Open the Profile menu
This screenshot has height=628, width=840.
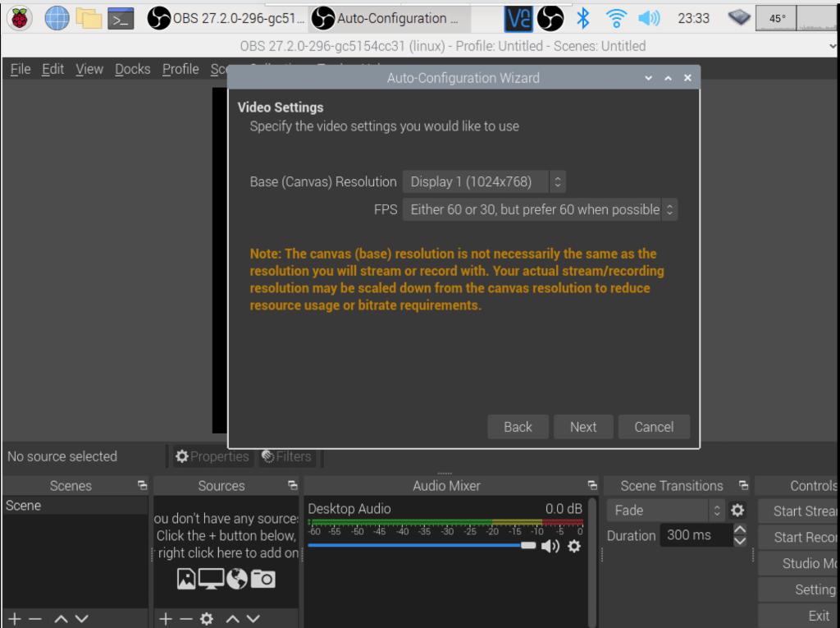[x=180, y=69]
